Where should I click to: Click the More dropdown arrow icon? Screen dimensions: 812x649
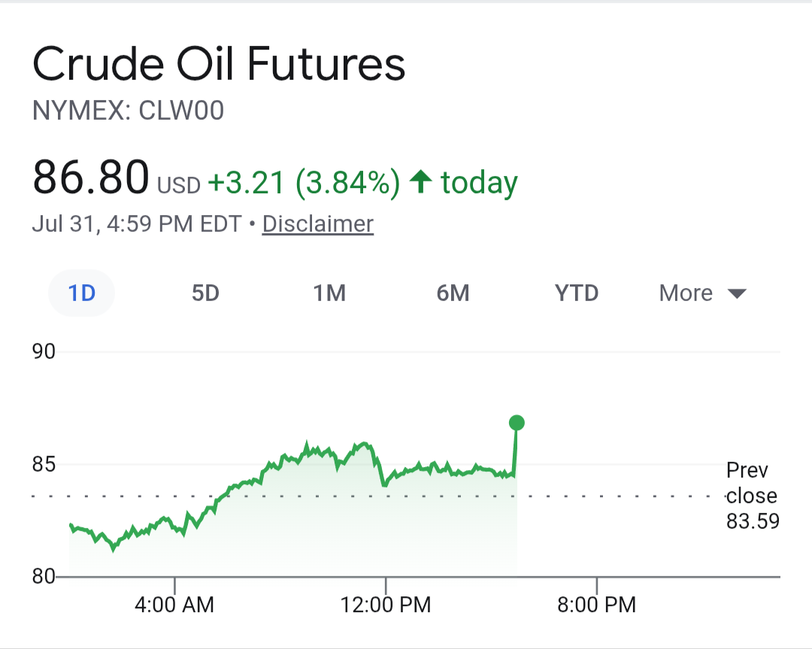736,294
